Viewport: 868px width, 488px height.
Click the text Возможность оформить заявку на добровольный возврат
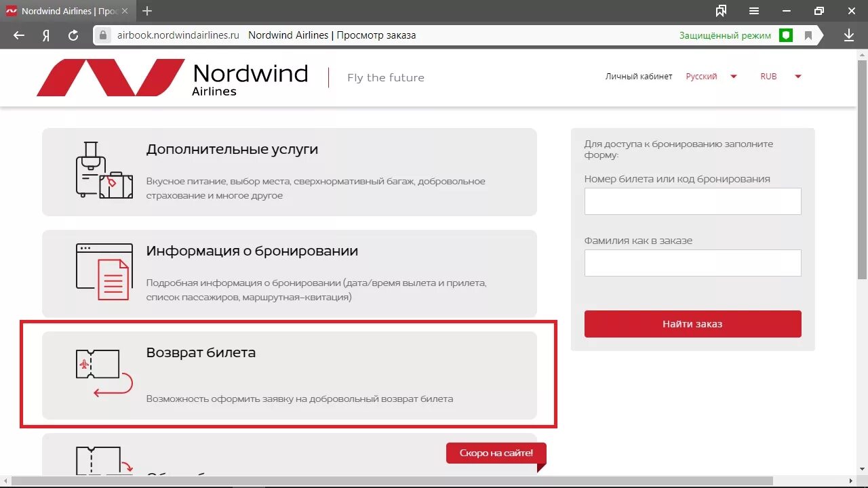click(300, 399)
